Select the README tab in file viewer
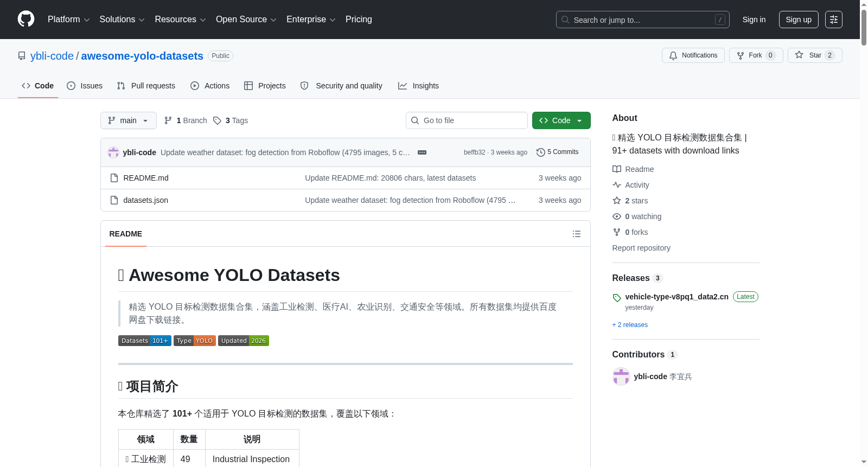The width and height of the screenshot is (868, 467). pos(126,234)
